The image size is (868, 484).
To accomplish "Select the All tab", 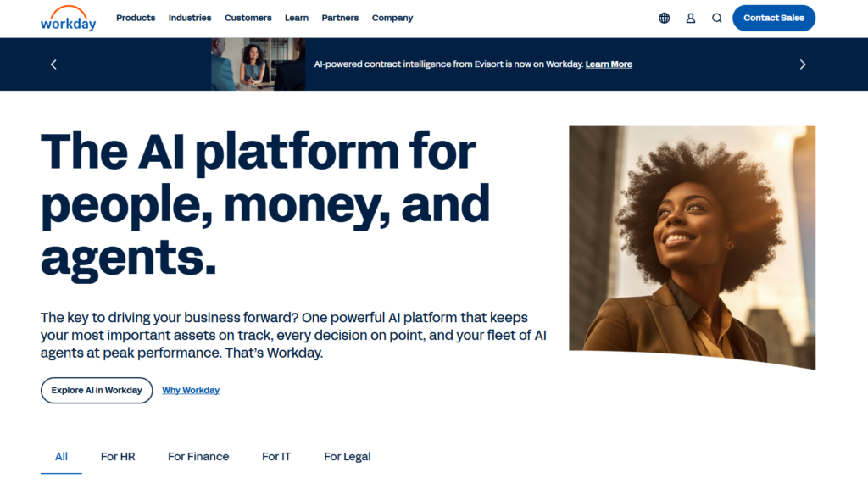I will 61,457.
